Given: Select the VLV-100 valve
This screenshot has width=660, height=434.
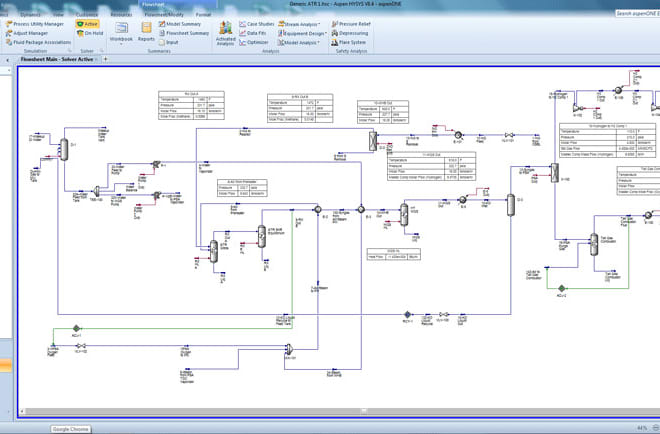Looking at the screenshot, I should 443,314.
